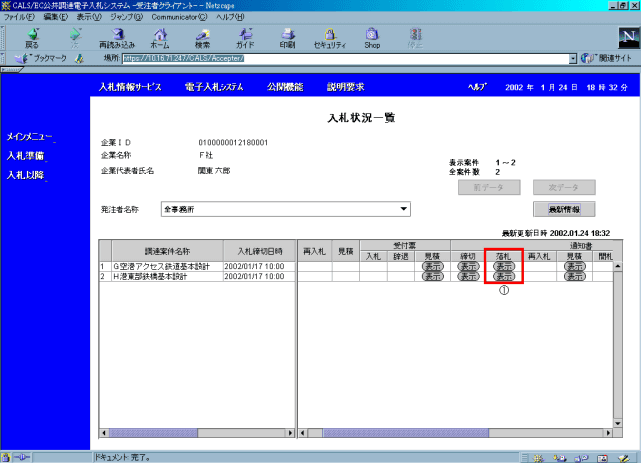Open the 表示(V) menu

click(x=89, y=17)
